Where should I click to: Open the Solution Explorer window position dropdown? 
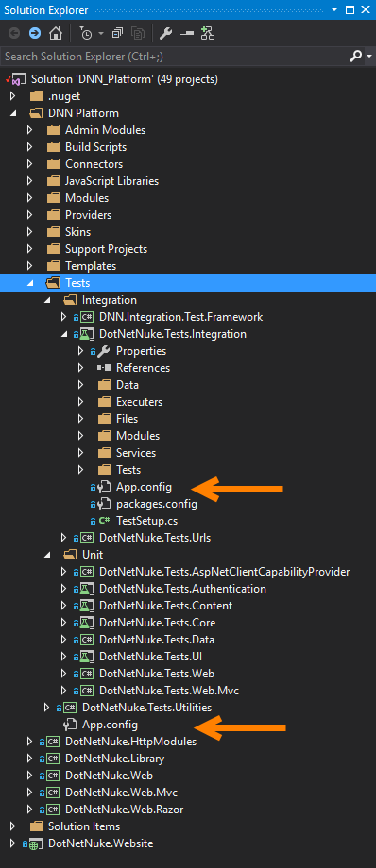(x=334, y=9)
